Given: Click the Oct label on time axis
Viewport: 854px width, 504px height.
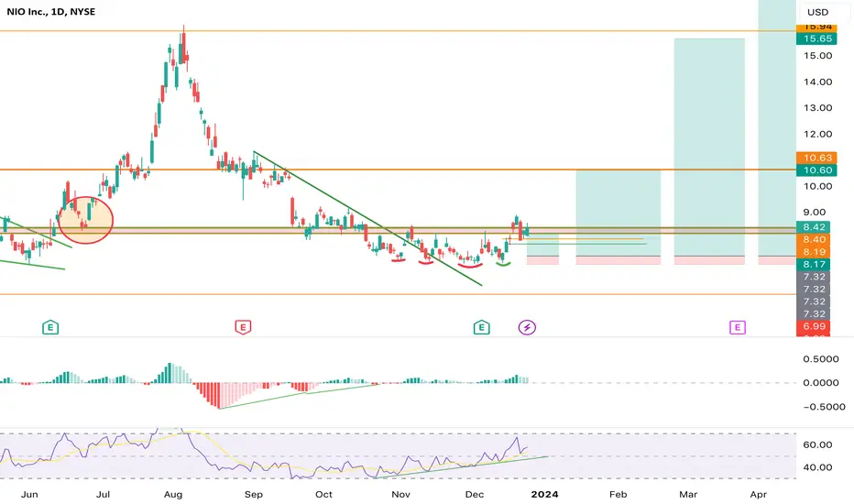Looking at the screenshot, I should click(x=323, y=495).
